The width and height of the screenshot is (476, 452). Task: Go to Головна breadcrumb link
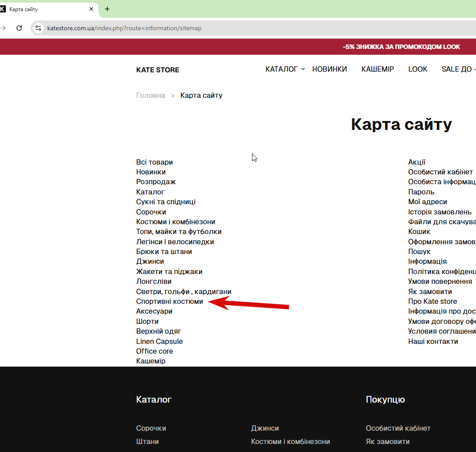click(x=151, y=95)
